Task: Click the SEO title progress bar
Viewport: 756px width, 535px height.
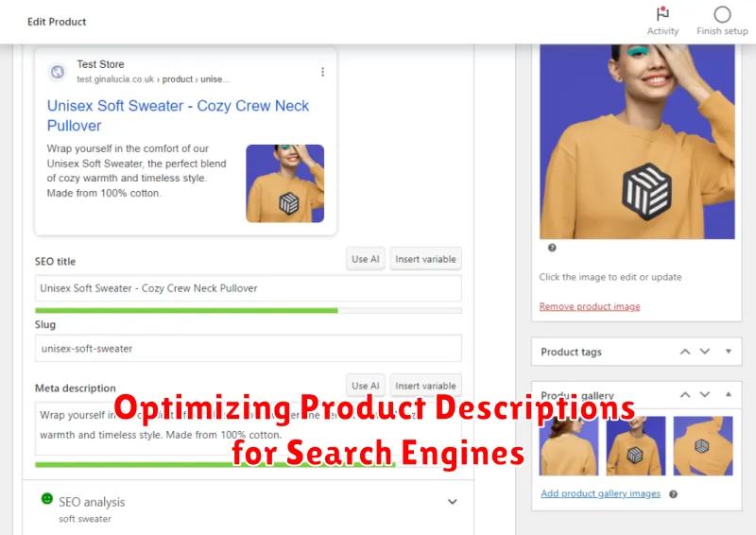Action: pyautogui.click(x=249, y=311)
